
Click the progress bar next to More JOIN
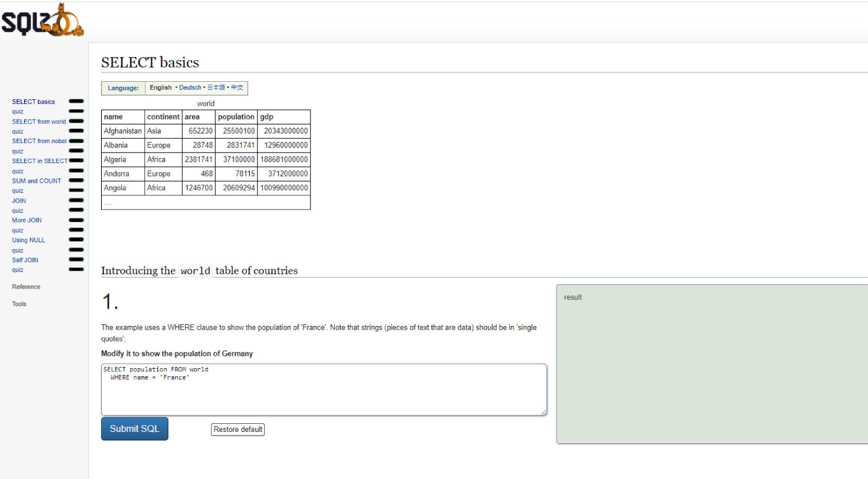pos(76,220)
